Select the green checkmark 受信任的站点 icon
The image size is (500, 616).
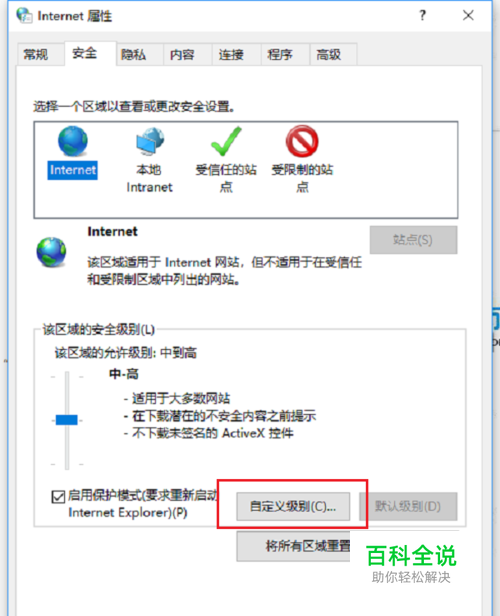(226, 141)
